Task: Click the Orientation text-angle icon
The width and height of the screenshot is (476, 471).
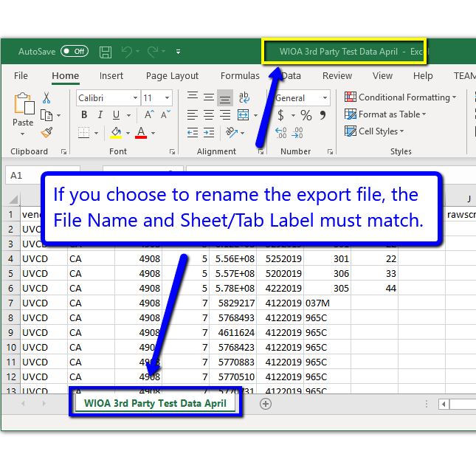Action: [x=232, y=132]
